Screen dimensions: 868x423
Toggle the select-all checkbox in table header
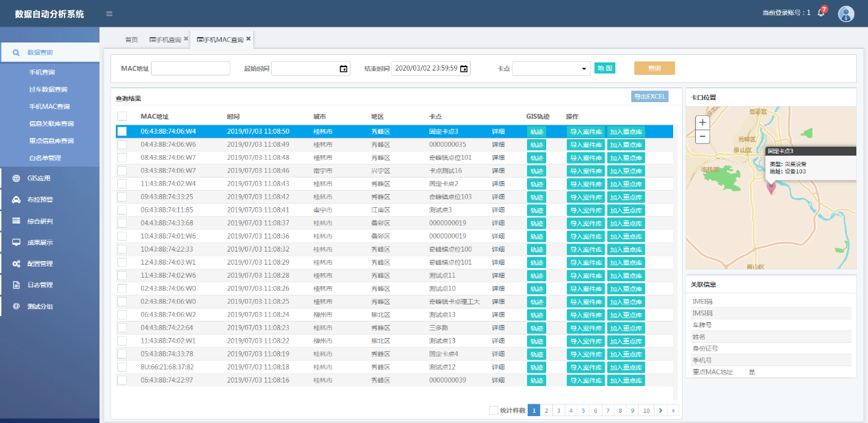(122, 117)
